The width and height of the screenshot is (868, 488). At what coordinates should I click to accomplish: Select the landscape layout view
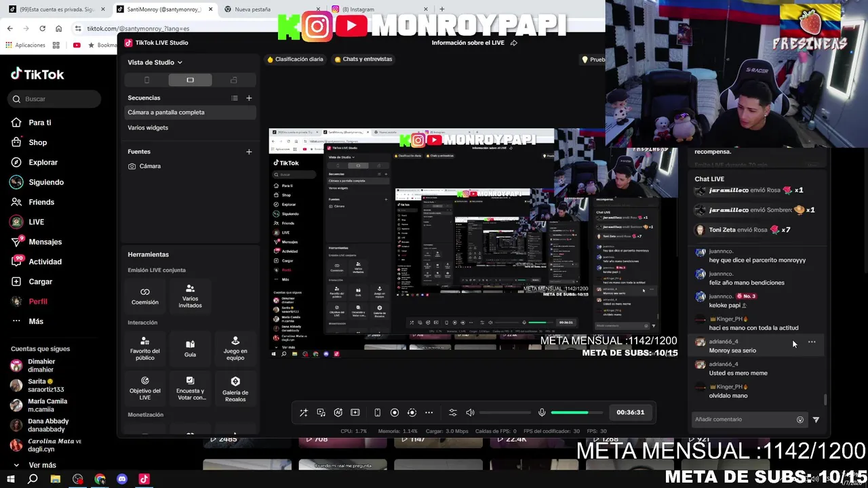click(190, 80)
